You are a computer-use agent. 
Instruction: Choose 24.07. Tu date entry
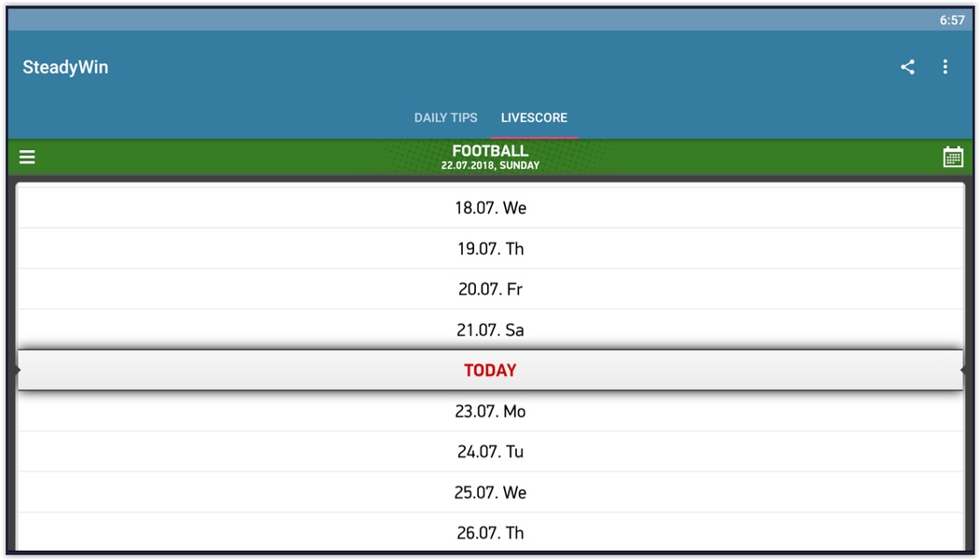[x=491, y=451]
